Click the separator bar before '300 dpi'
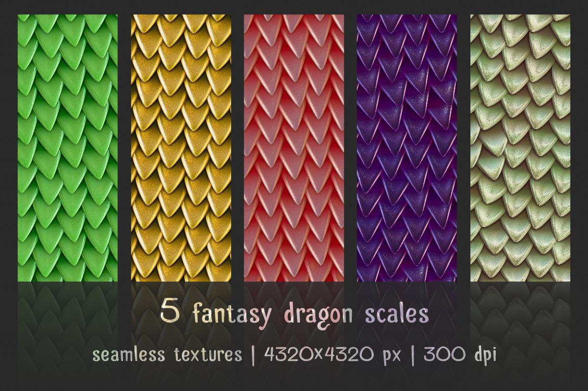This screenshot has height=391, width=588. click(413, 355)
